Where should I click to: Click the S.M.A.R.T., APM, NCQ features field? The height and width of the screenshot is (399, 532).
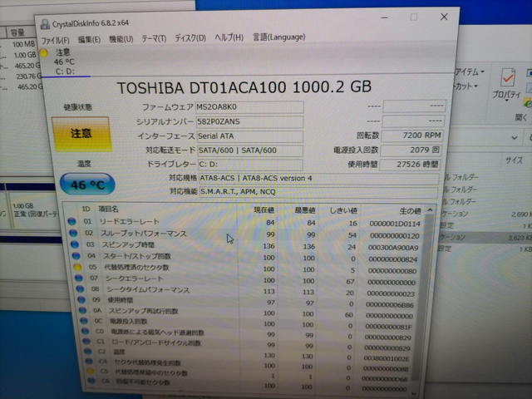318,192
